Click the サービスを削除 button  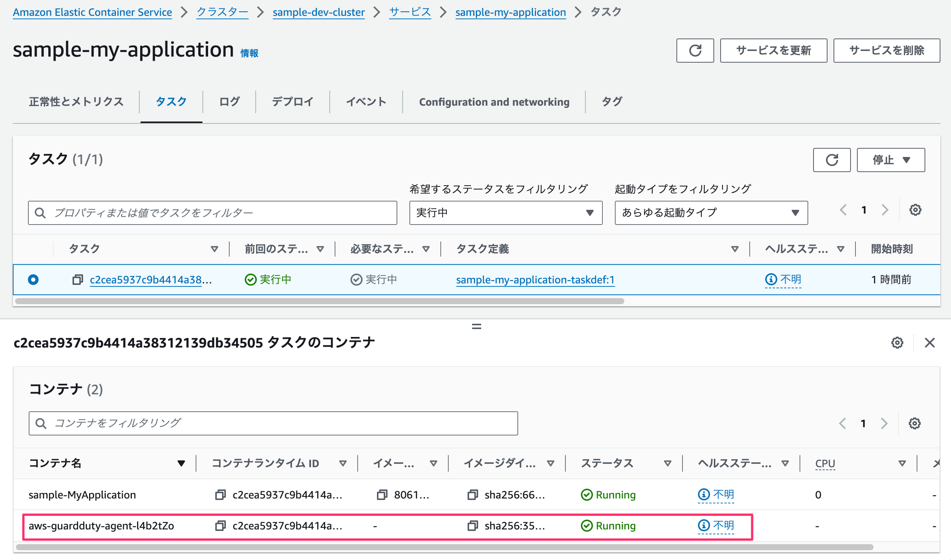[886, 50]
